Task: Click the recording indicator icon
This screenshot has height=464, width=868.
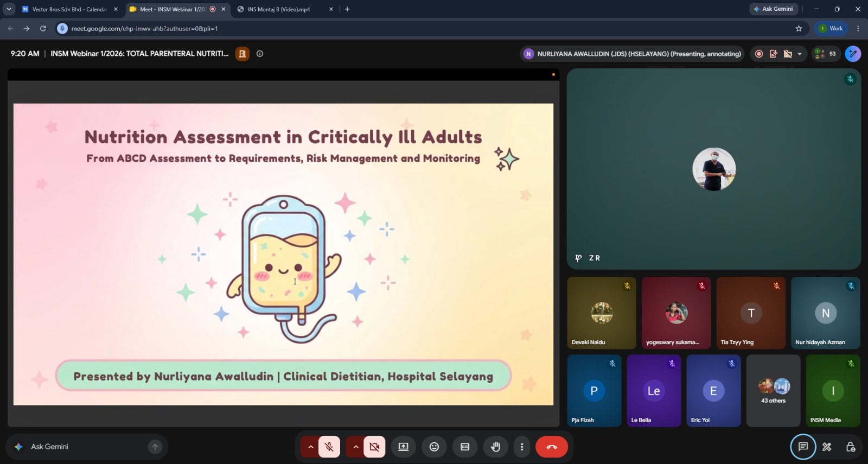Action: point(759,54)
